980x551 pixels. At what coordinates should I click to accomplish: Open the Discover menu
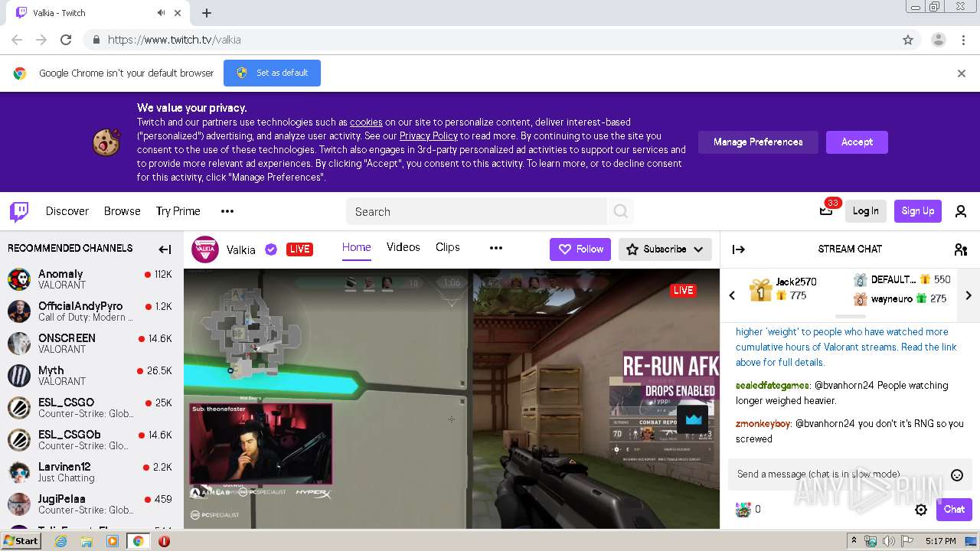coord(67,211)
